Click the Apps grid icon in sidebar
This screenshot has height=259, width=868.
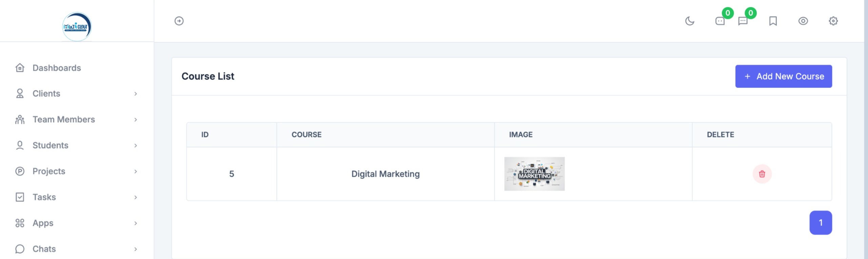(x=20, y=223)
